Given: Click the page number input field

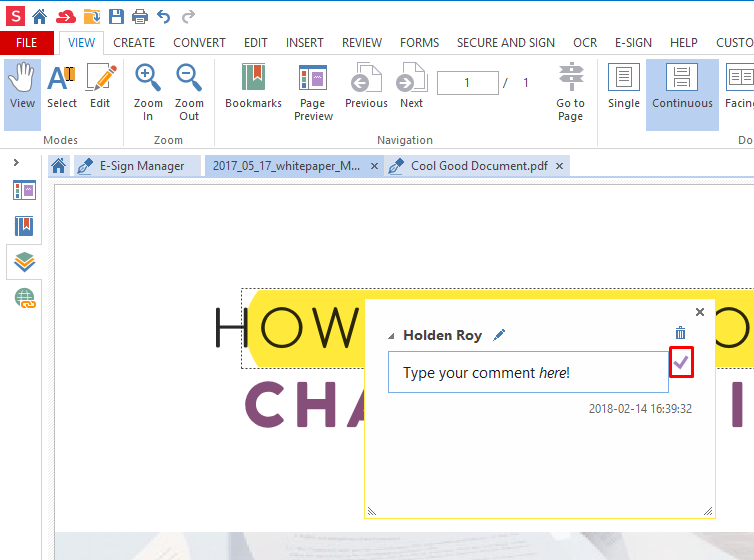Looking at the screenshot, I should pyautogui.click(x=467, y=83).
